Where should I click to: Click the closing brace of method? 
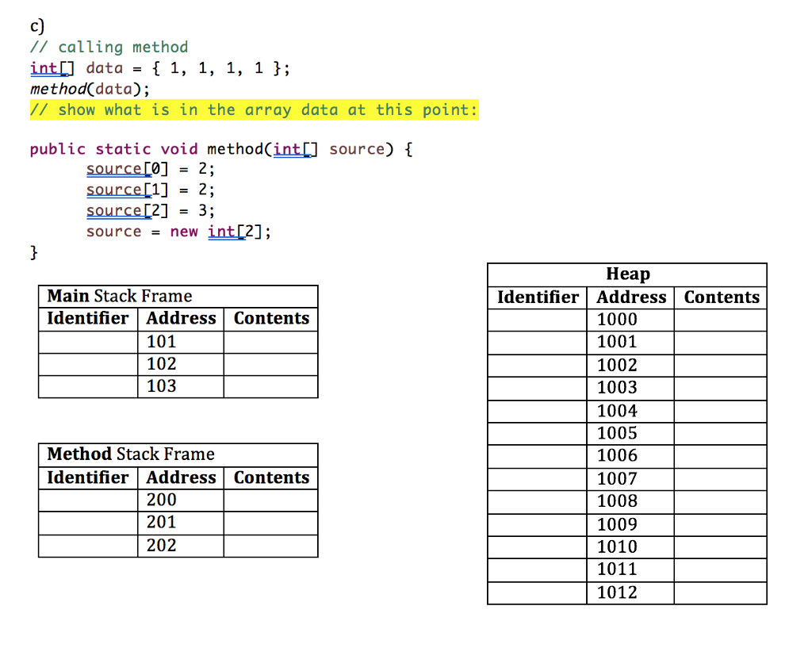(x=33, y=251)
